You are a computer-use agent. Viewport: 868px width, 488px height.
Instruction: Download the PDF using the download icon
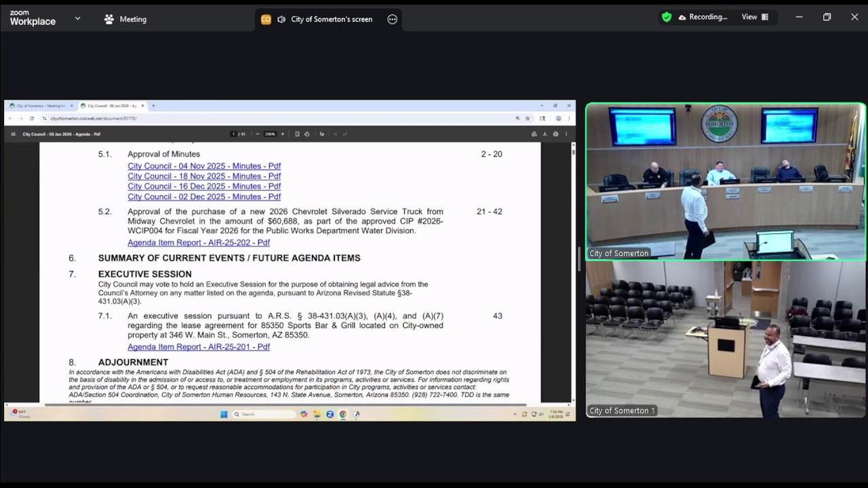point(545,134)
